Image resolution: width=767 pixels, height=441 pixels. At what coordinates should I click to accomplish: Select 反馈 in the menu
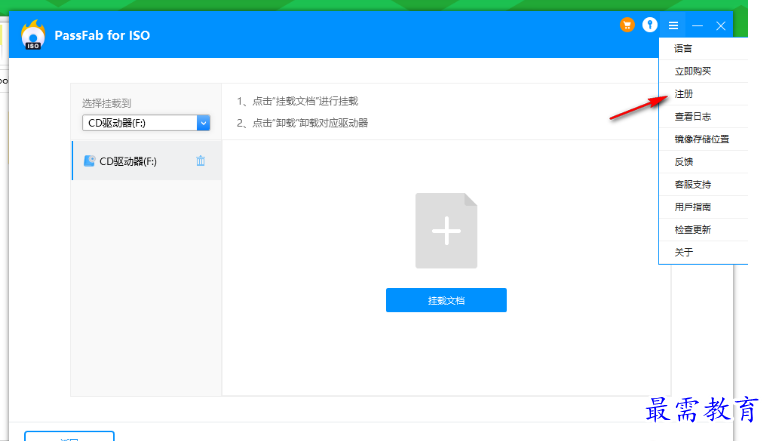pos(703,162)
